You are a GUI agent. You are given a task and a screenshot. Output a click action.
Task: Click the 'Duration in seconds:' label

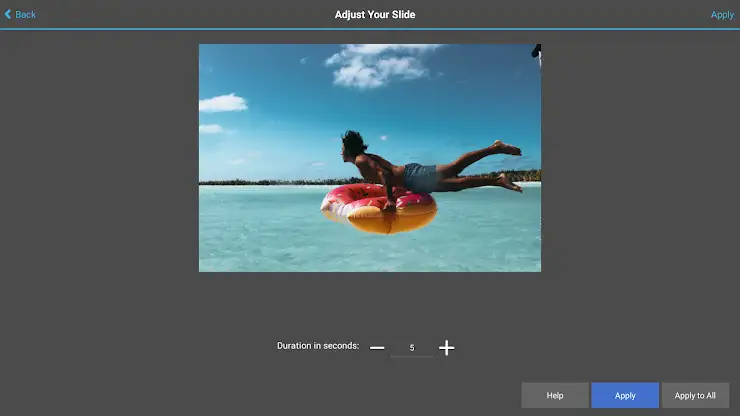pos(318,346)
